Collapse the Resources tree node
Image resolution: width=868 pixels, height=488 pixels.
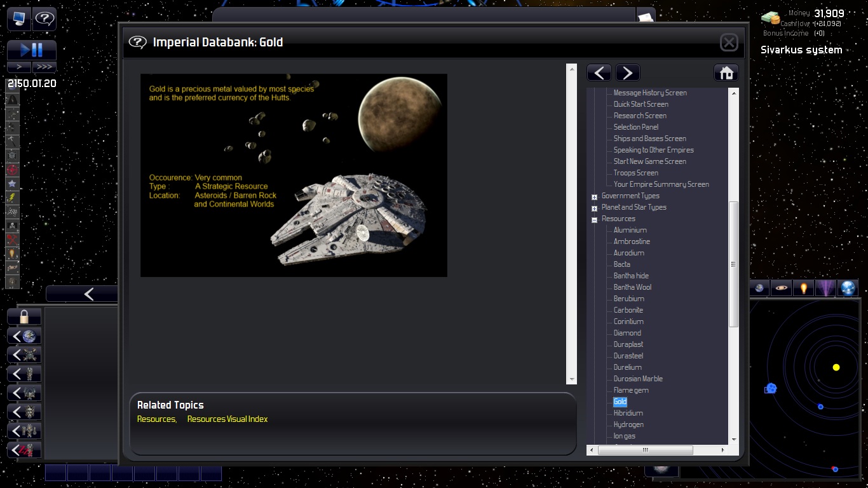[x=594, y=220]
